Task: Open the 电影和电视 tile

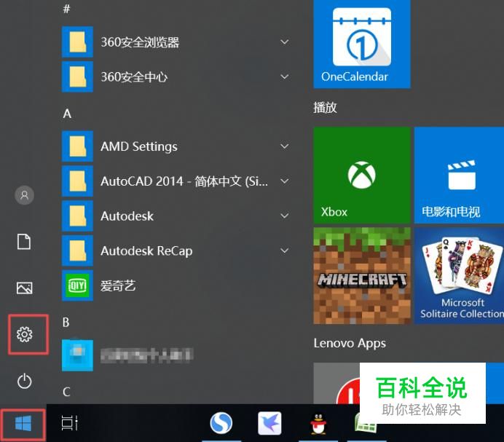Action: (x=459, y=175)
